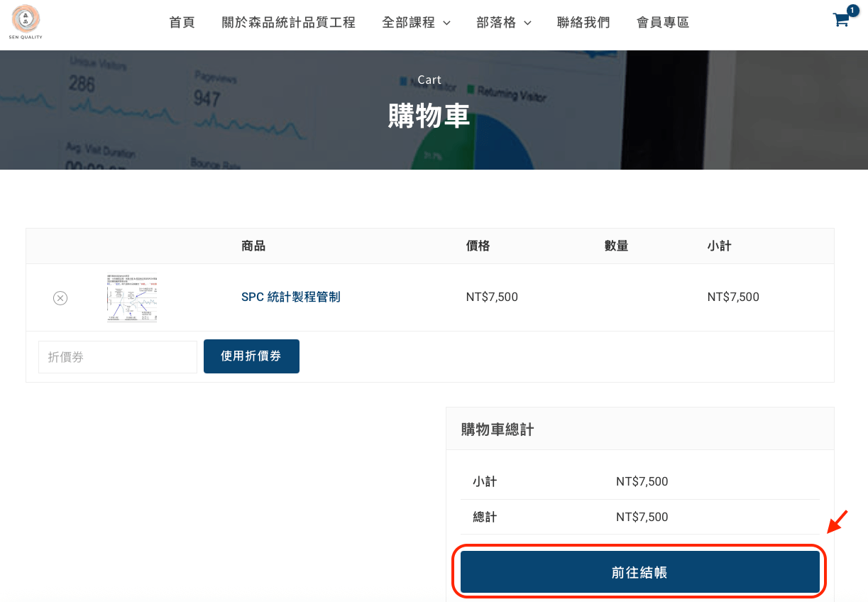Select 會員專區 from the navigation

click(x=662, y=22)
